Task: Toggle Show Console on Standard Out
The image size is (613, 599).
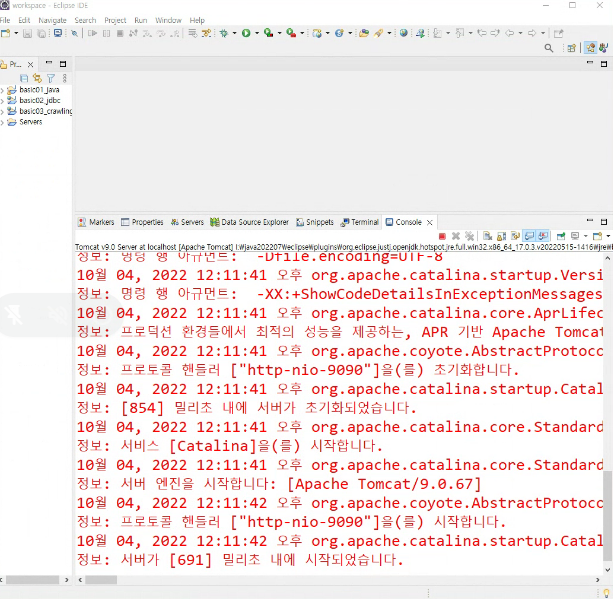Action: click(529, 236)
